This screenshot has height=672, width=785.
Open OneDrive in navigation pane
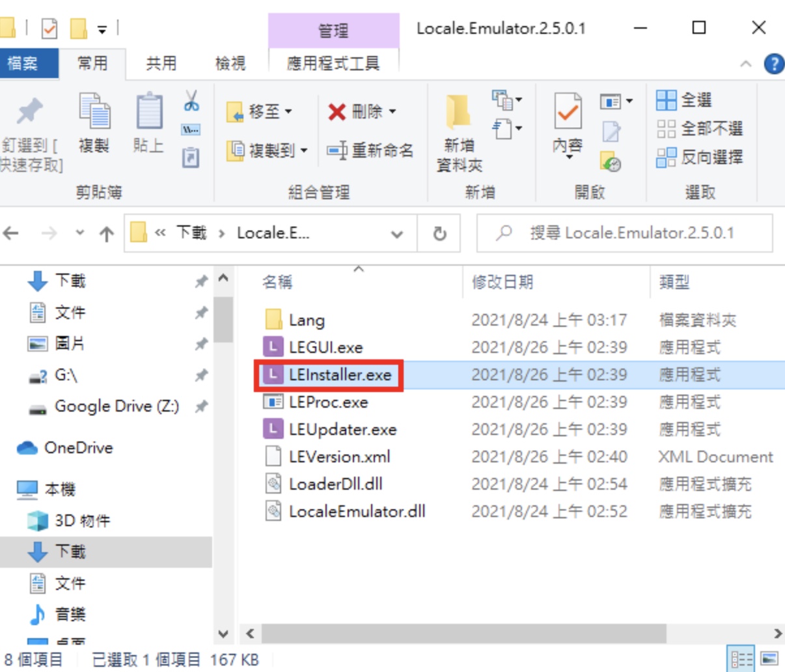pyautogui.click(x=78, y=448)
